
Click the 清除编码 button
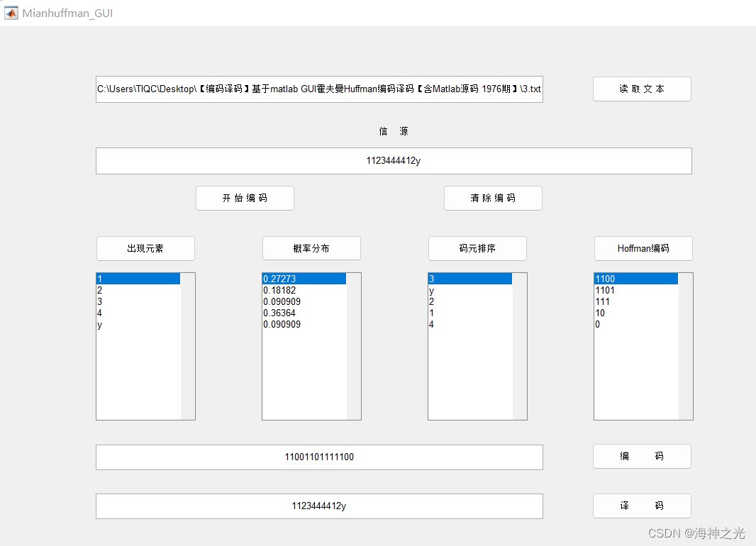[x=493, y=198]
